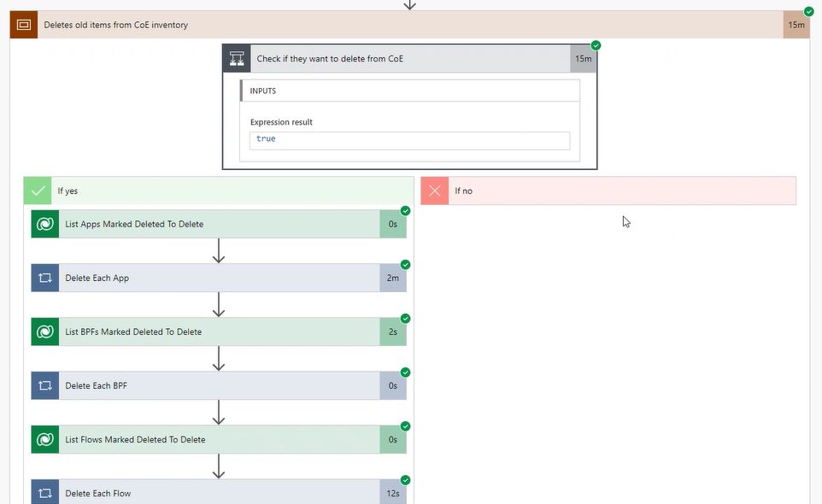Click the 0s duration on List Flows Marked Deleted
Image resolution: width=822 pixels, height=504 pixels.
pyautogui.click(x=393, y=440)
